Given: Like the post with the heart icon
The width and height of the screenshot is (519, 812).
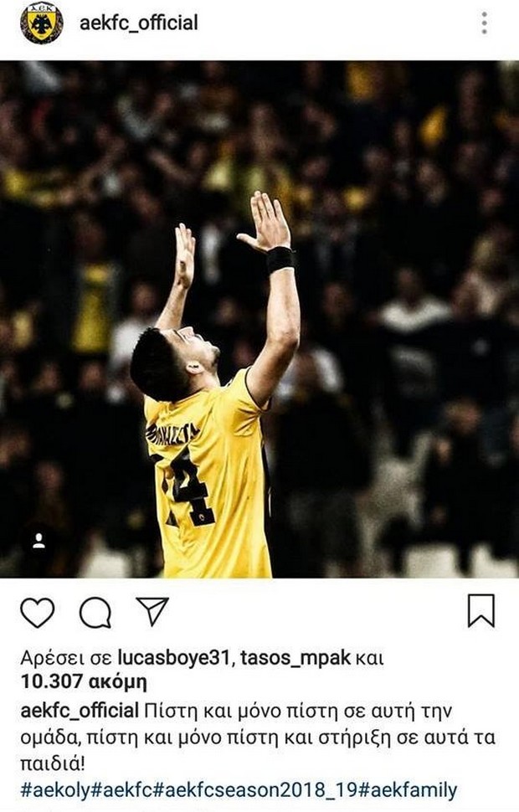Looking at the screenshot, I should click(x=38, y=613).
